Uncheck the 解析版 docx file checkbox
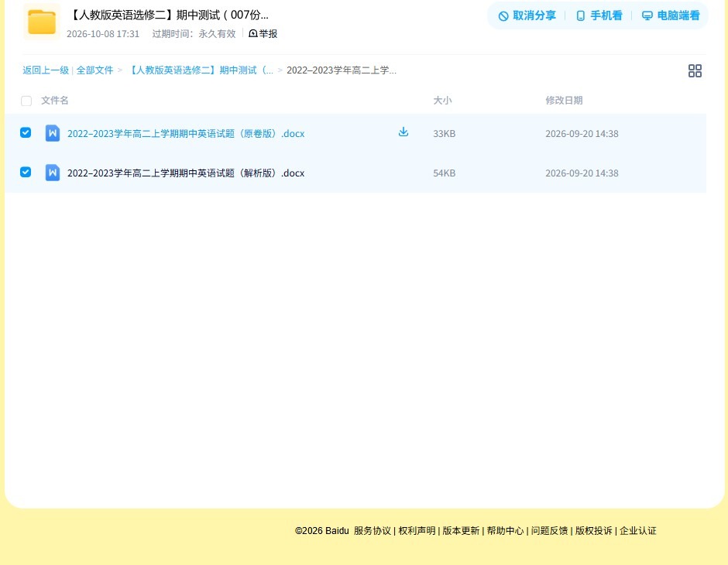This screenshot has width=728, height=565. pyautogui.click(x=26, y=172)
